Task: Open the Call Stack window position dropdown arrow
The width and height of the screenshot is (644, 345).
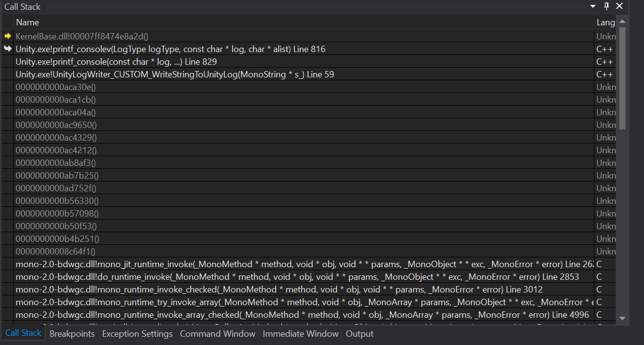Action: click(x=592, y=6)
